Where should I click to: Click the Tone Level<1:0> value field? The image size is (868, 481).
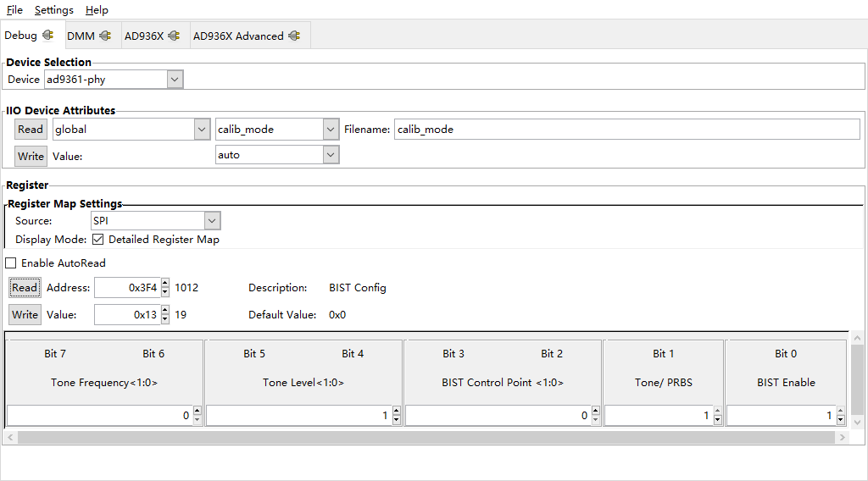click(299, 416)
